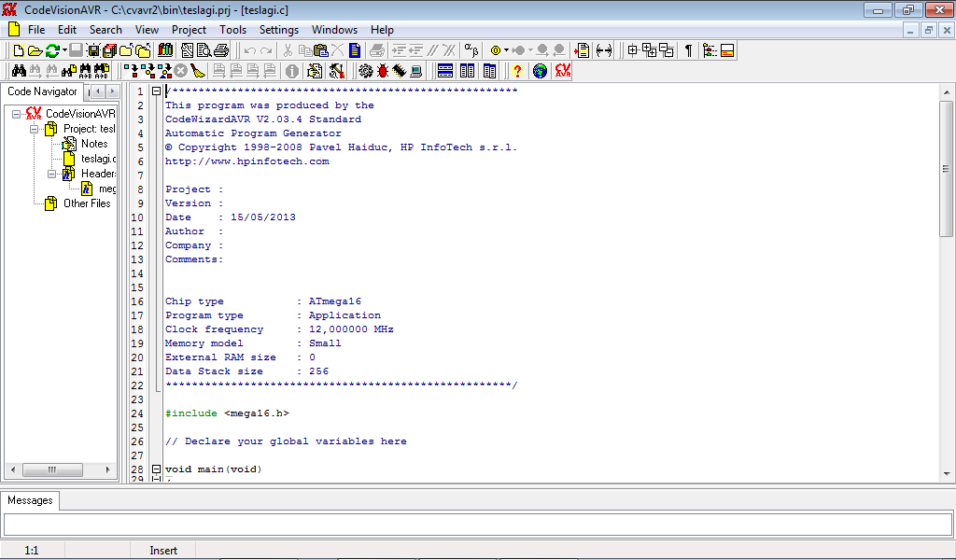Select the Messages tab

point(31,500)
